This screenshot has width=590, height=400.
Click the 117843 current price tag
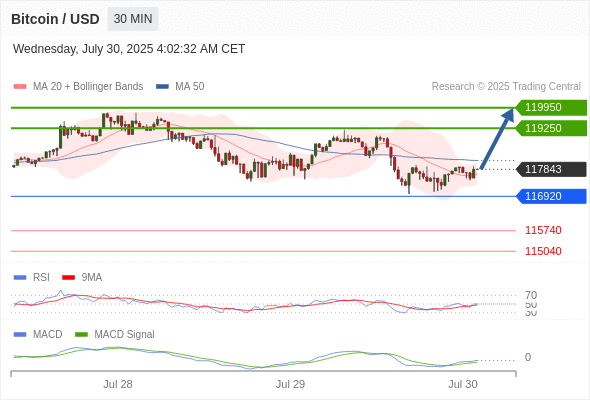click(551, 169)
